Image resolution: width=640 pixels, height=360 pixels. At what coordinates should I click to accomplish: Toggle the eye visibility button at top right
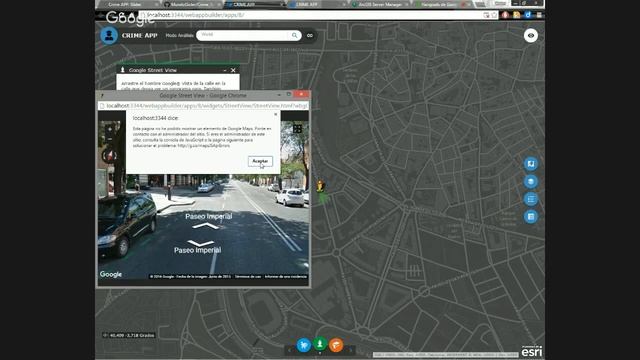coord(531,36)
